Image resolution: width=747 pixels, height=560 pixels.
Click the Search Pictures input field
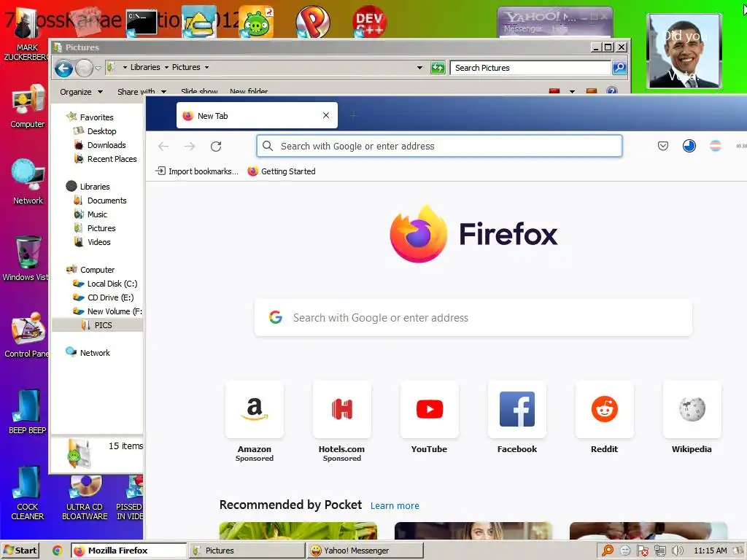point(531,68)
